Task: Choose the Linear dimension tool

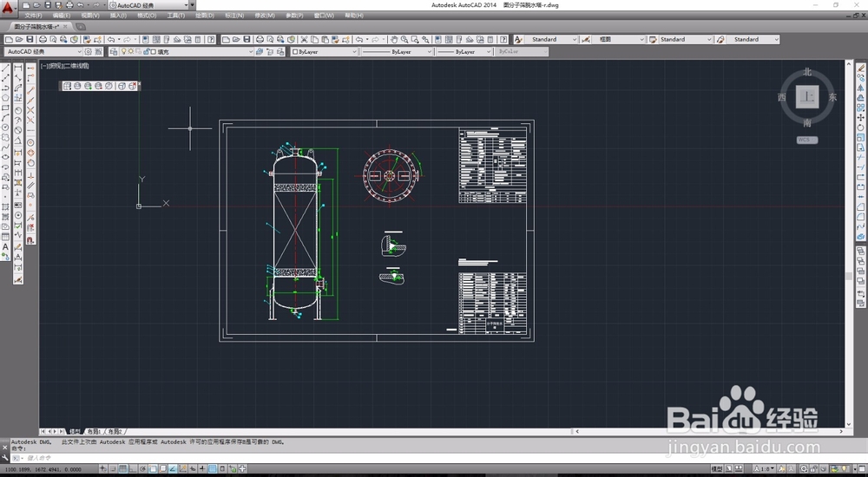Action: pyautogui.click(x=18, y=68)
